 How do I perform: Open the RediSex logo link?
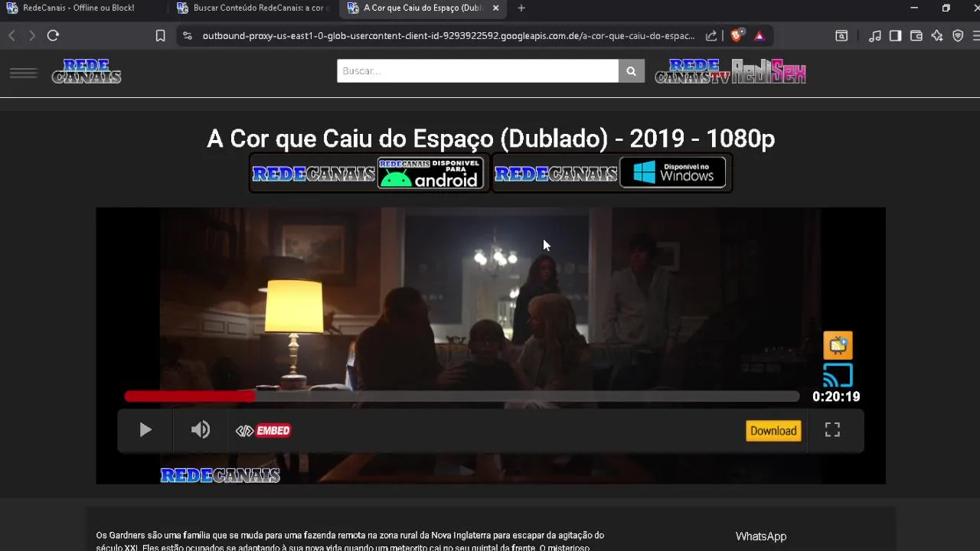[x=769, y=71]
